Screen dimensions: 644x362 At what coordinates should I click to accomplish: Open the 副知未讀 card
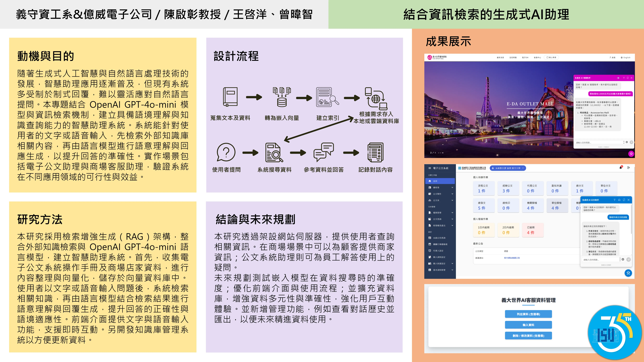coord(557,188)
